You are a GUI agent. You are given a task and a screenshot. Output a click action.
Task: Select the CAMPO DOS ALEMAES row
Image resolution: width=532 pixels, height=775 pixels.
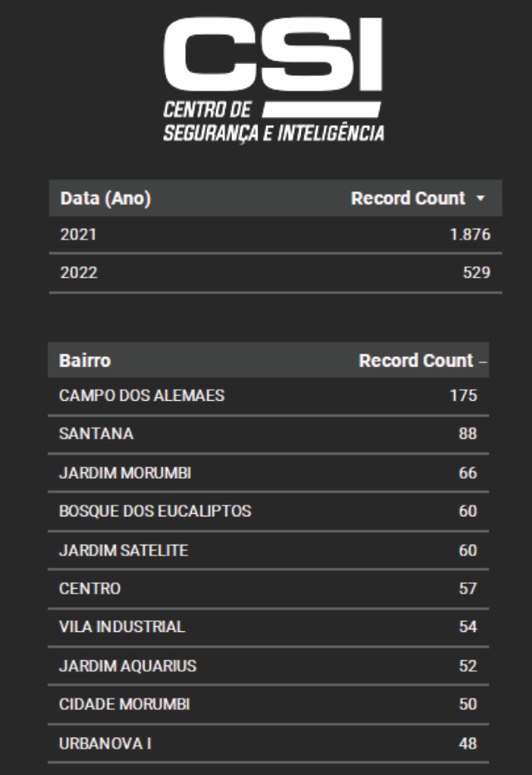141,396
